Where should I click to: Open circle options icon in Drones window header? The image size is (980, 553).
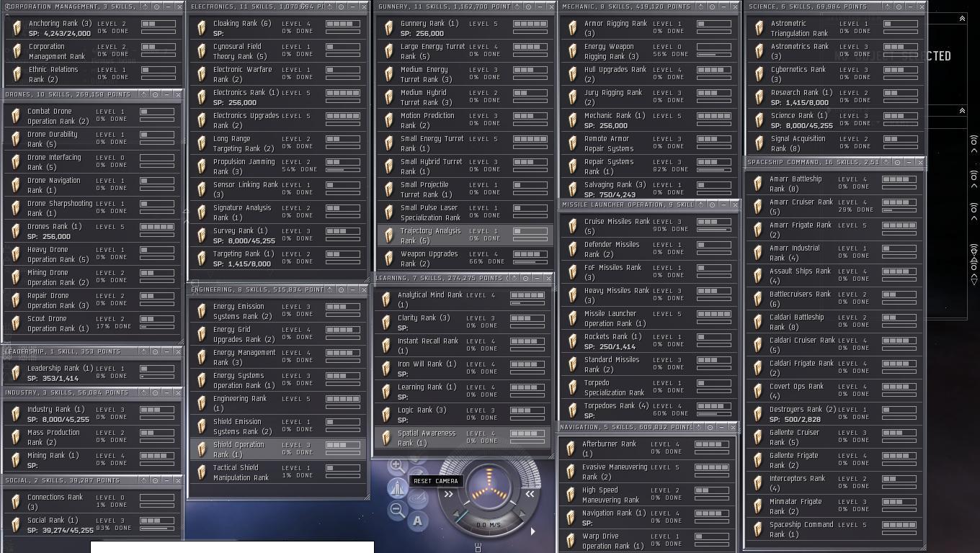point(155,94)
